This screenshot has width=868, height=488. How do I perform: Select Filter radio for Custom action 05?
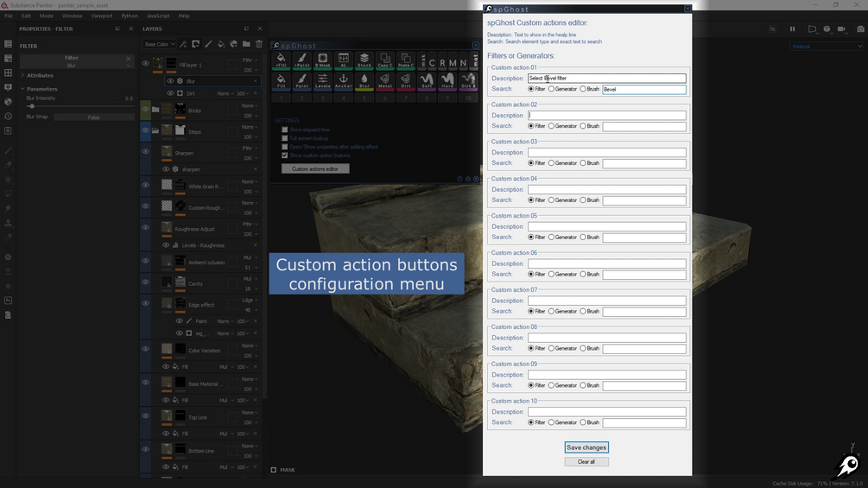coord(531,238)
